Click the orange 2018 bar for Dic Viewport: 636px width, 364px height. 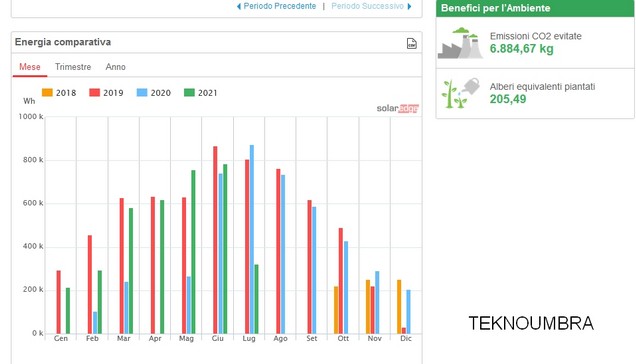pos(399,307)
